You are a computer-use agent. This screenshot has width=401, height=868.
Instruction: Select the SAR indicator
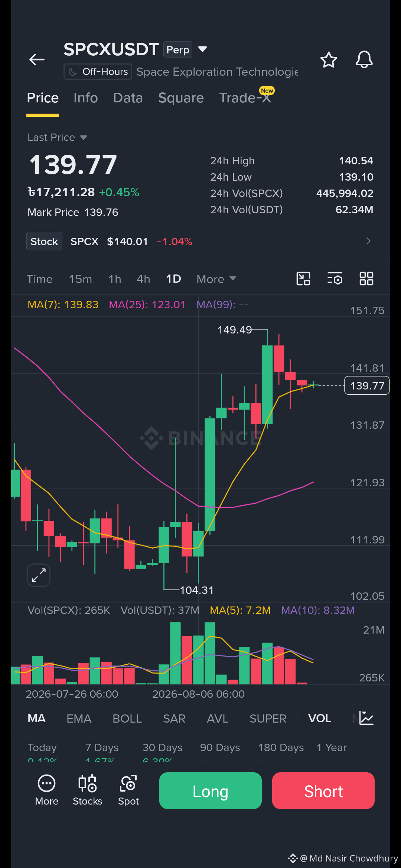coord(174,719)
